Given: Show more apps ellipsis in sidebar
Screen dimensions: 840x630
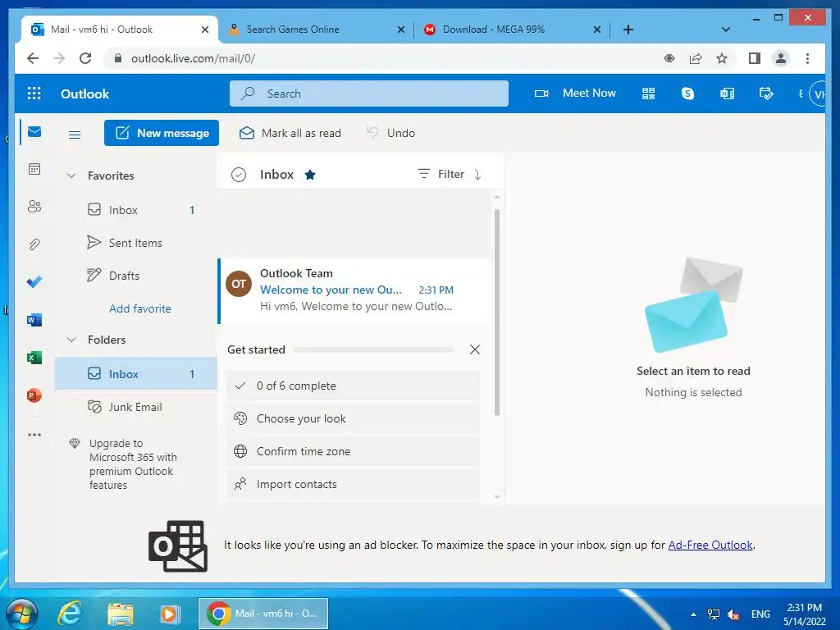Looking at the screenshot, I should coord(34,435).
